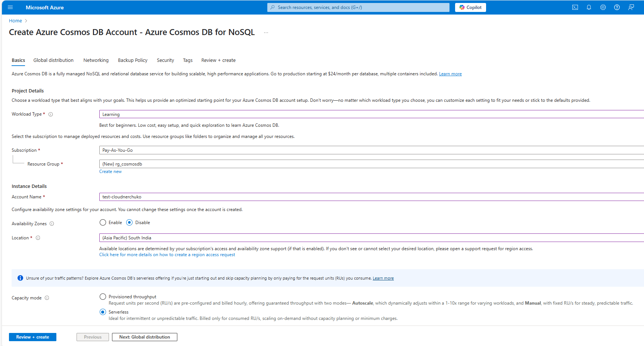Click the Instance Details heading
This screenshot has height=346, width=644.
pos(29,186)
